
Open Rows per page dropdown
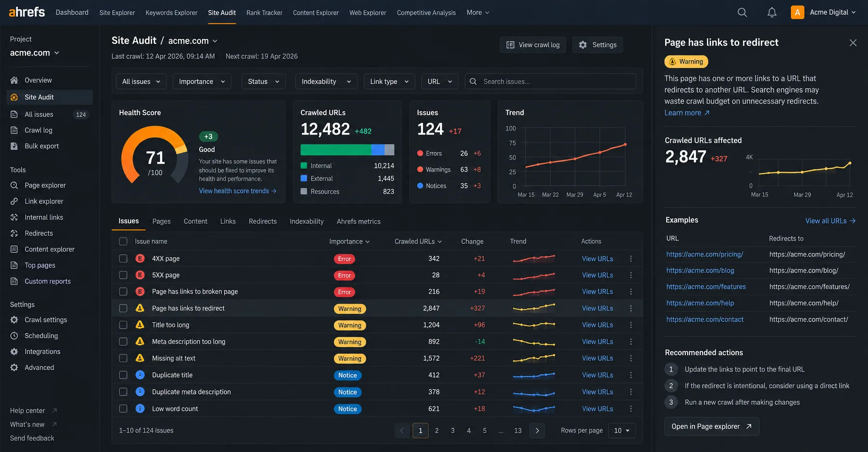click(622, 430)
